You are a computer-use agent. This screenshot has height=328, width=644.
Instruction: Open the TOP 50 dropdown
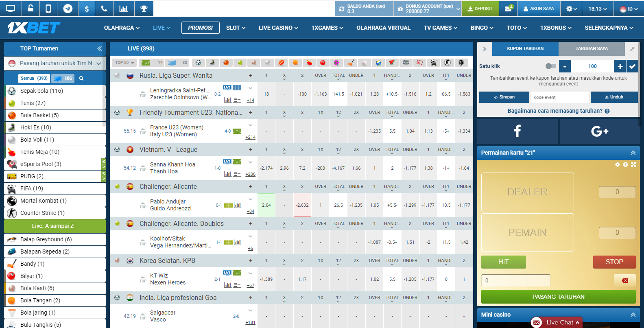click(124, 63)
